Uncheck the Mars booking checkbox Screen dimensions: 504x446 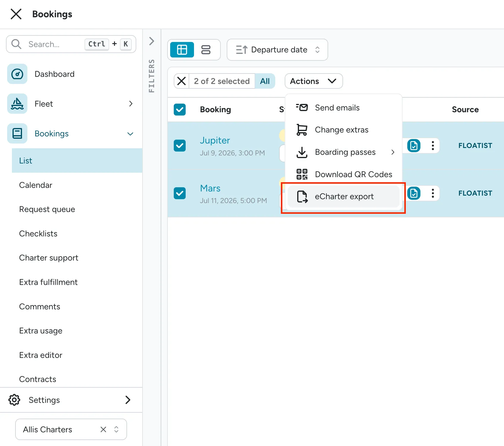[x=180, y=193]
